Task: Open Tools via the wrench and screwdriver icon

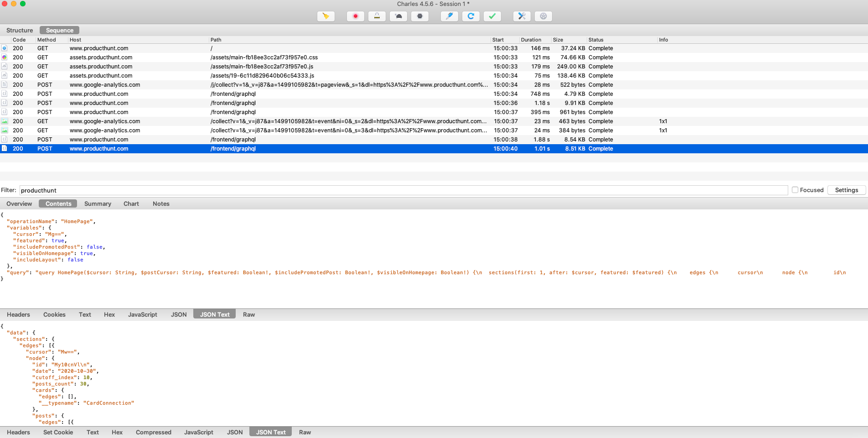Action: click(x=522, y=16)
